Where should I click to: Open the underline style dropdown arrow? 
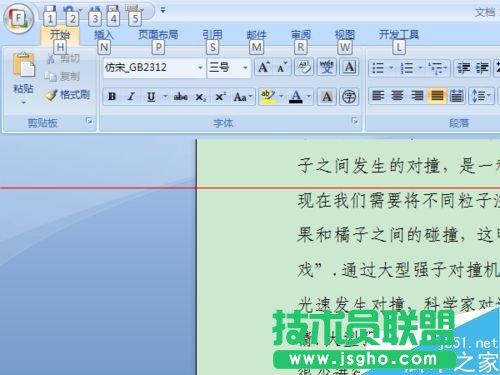click(165, 97)
